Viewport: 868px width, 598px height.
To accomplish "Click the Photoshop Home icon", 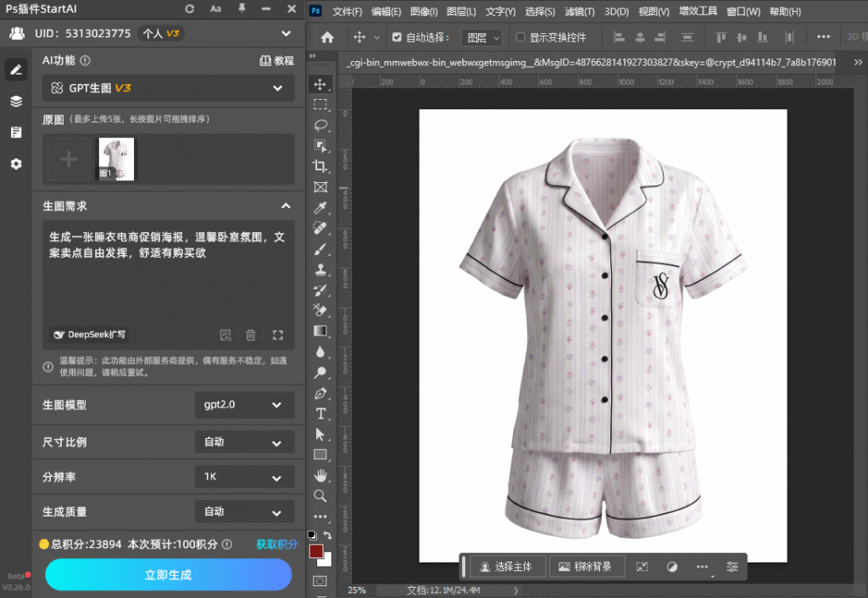I will click(x=327, y=37).
